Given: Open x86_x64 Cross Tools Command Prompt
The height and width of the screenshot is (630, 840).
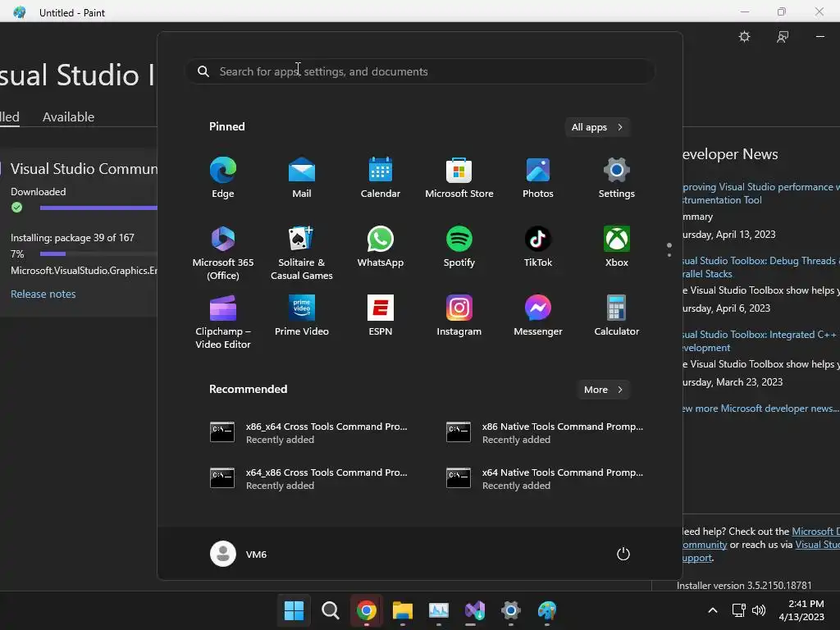Looking at the screenshot, I should coord(309,432).
